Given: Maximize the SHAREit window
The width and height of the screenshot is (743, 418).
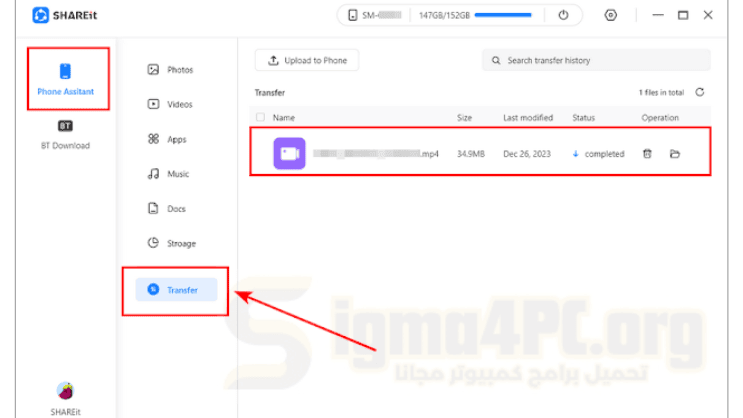Looking at the screenshot, I should 683,15.
